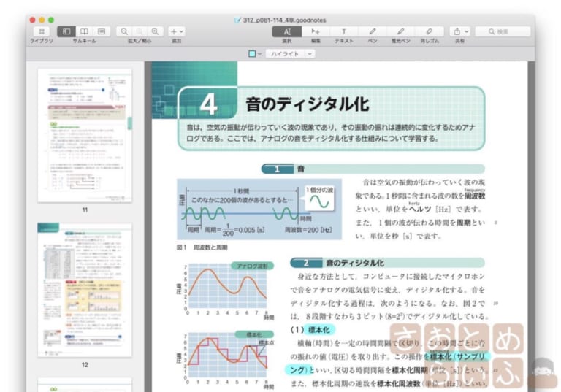Expand the color swatch dropdown arrow
Viewport: 561px width, 392px height.
pos(260,53)
